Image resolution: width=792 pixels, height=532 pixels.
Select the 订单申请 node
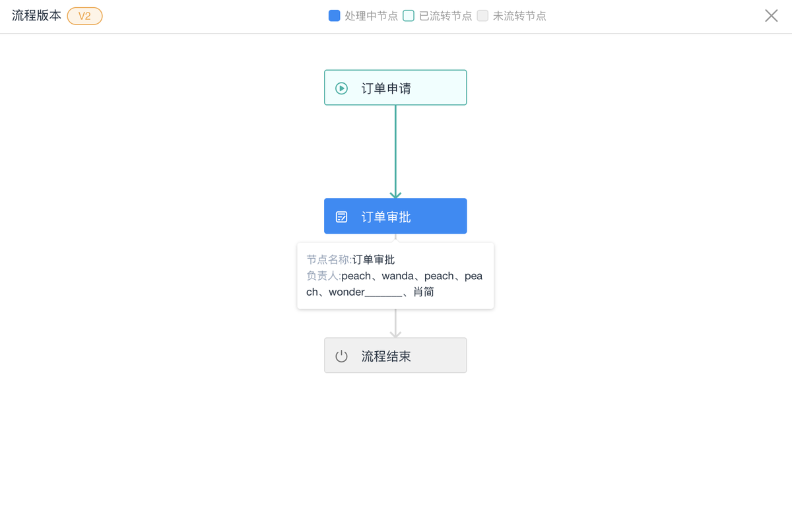[395, 88]
